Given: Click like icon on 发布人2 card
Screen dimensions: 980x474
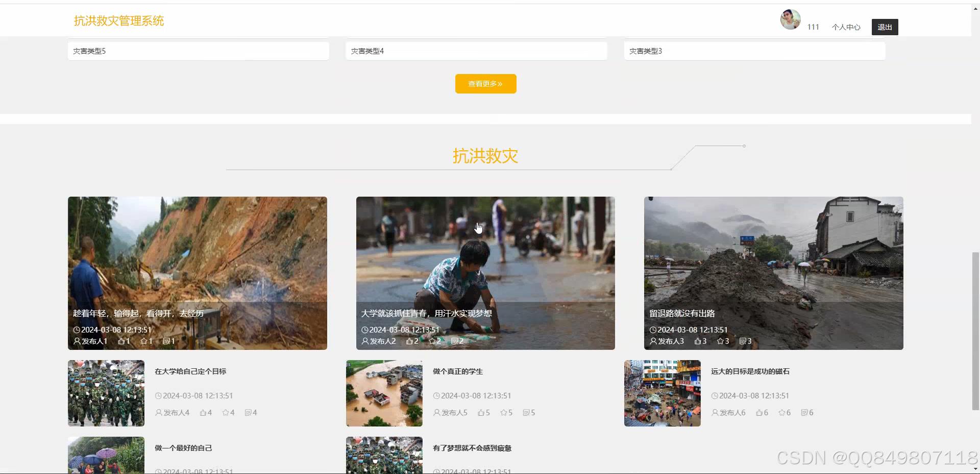Looking at the screenshot, I should click(x=409, y=341).
